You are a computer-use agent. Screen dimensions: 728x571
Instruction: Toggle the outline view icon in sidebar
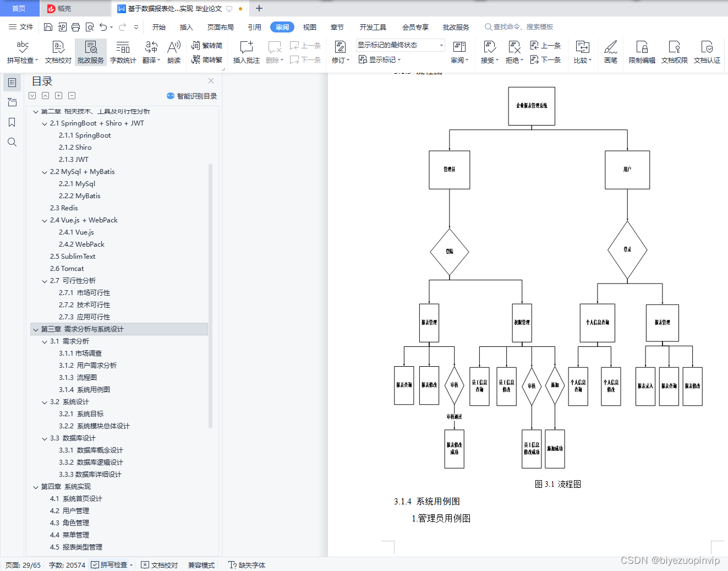12,83
